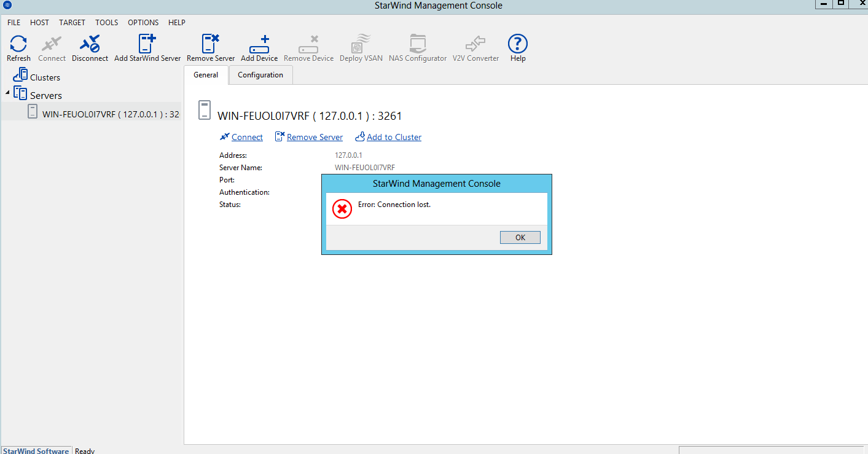
Task: Open the TARGET menu
Action: pos(72,23)
